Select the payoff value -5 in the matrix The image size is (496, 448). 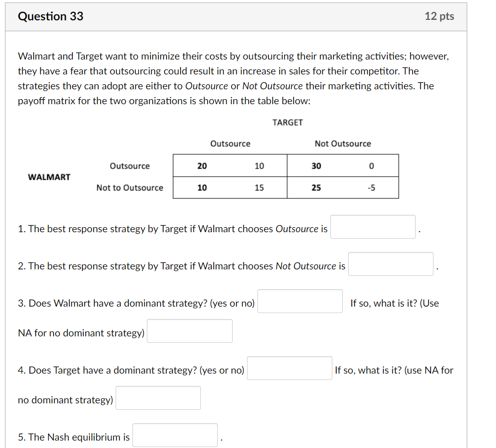click(372, 188)
